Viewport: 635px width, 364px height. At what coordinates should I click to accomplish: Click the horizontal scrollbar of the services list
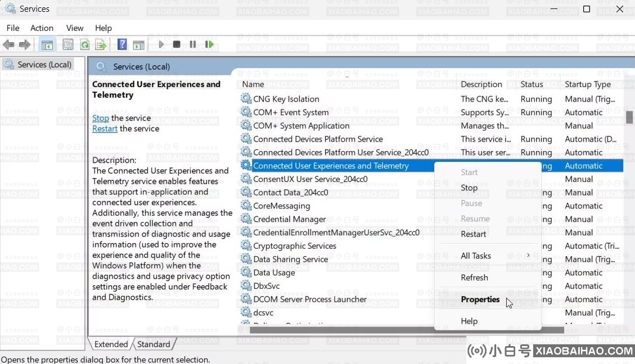point(407,330)
